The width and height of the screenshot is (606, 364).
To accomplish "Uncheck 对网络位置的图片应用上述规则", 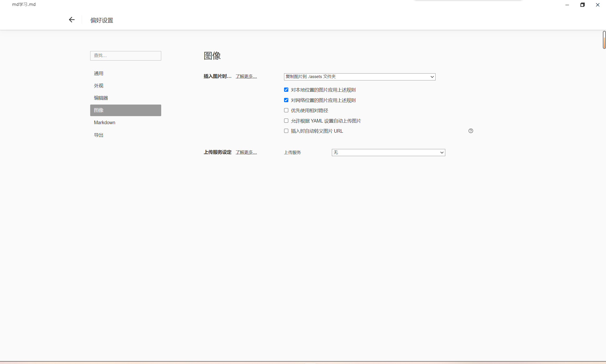I will click(286, 100).
